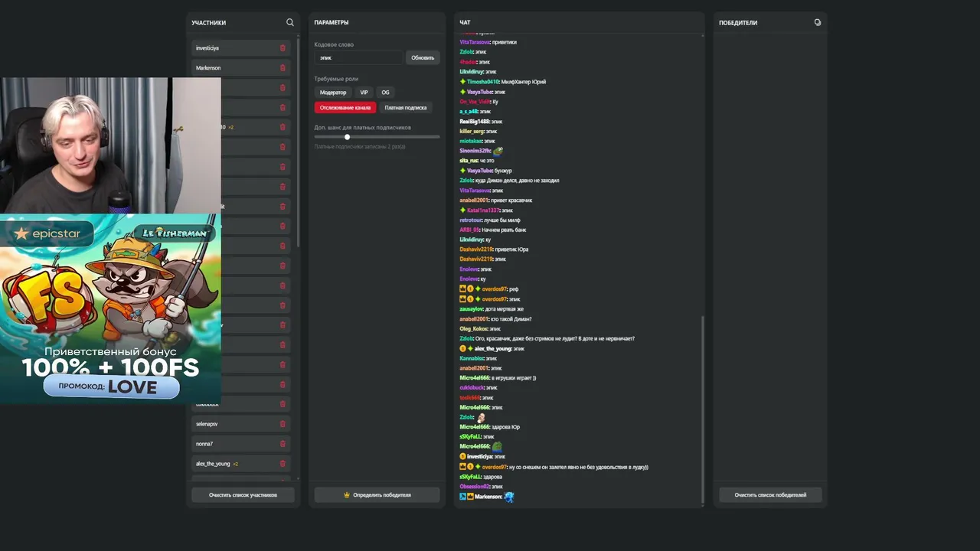The image size is (980, 551).
Task: Click username Oleg_Kokos in chat
Action: coord(474,329)
